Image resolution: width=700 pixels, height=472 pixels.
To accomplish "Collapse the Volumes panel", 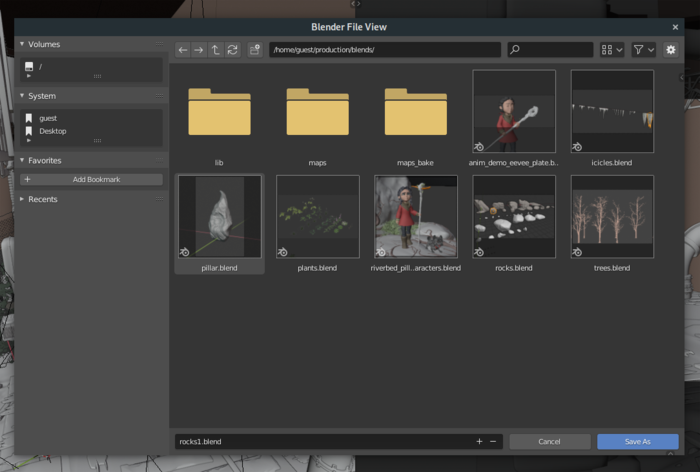I will click(x=22, y=44).
